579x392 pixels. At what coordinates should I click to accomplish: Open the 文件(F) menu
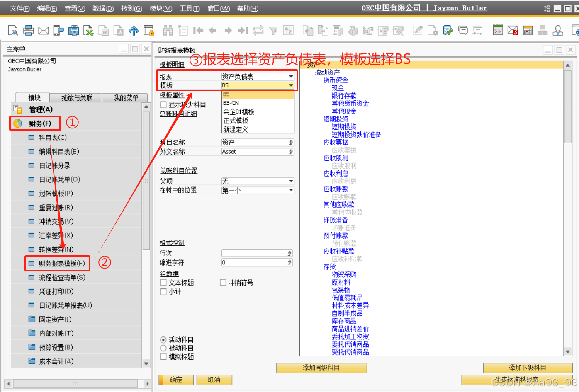click(x=20, y=8)
